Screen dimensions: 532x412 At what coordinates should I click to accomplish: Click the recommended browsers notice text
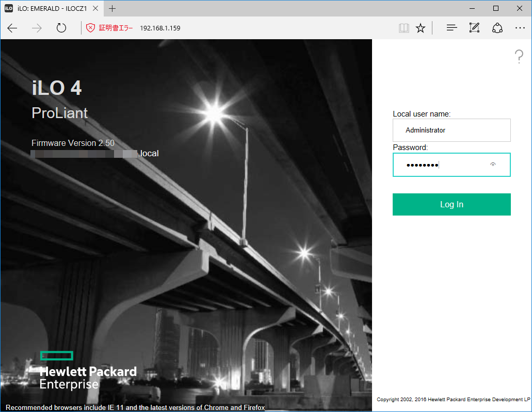135,407
